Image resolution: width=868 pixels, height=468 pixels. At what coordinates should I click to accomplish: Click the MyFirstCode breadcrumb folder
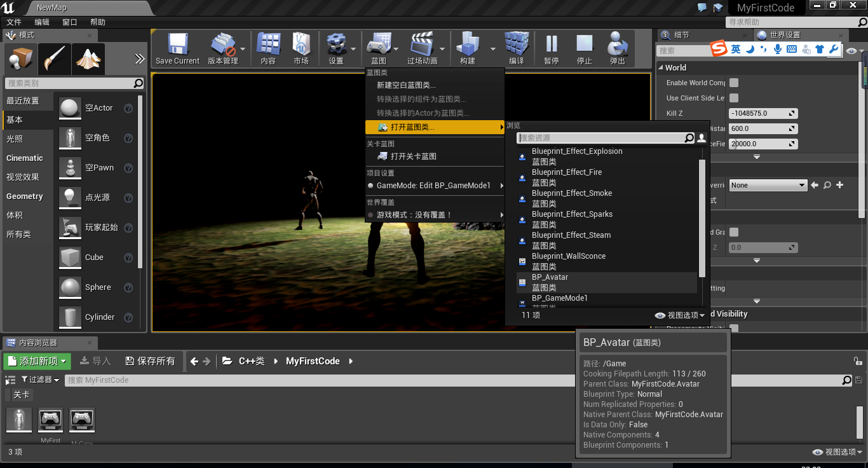tap(313, 361)
